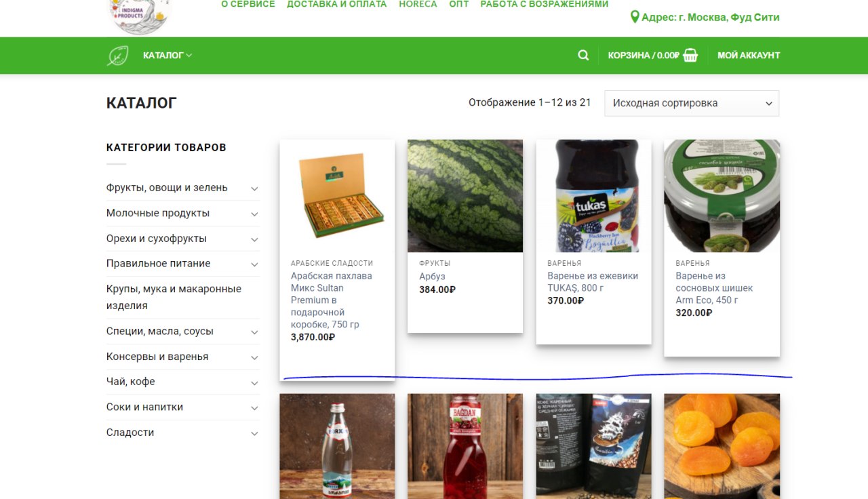Open the shopping basket icon
The width and height of the screenshot is (868, 499).
[x=690, y=56]
